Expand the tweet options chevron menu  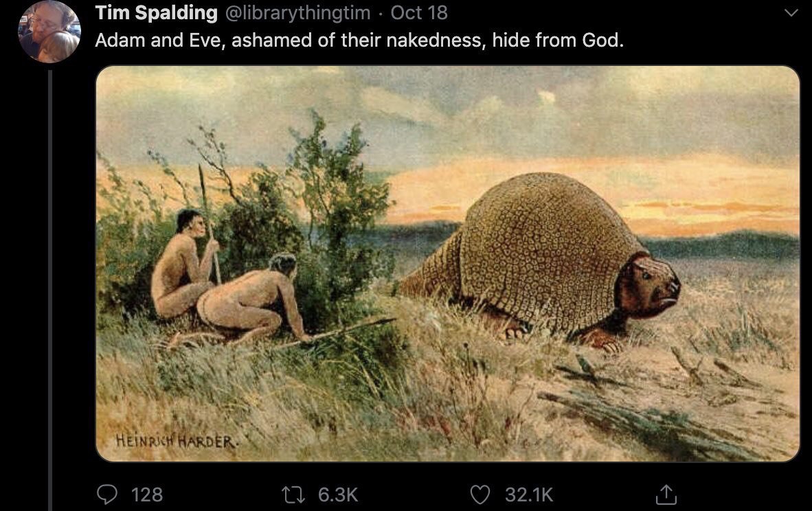(791, 13)
